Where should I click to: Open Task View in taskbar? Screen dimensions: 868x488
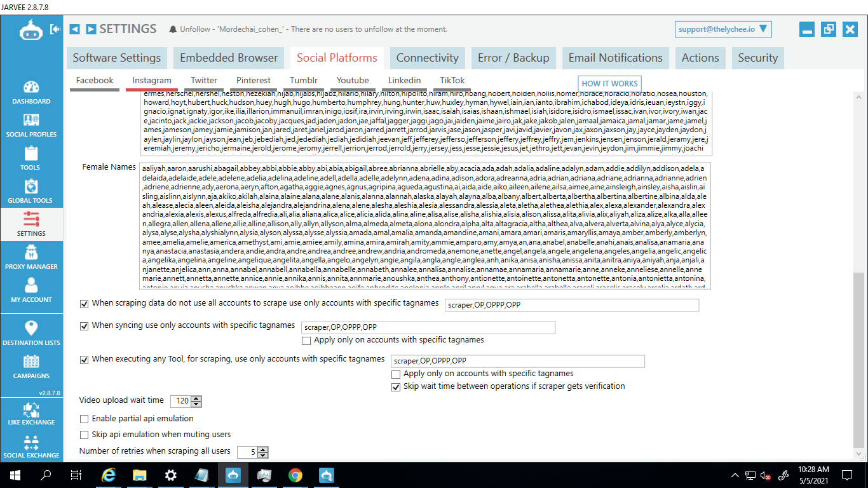click(76, 475)
